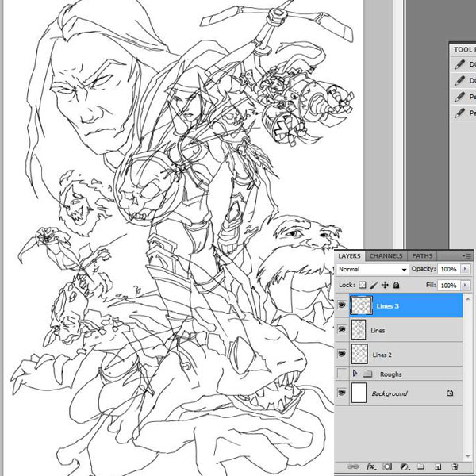Add a layer mask

(387, 466)
